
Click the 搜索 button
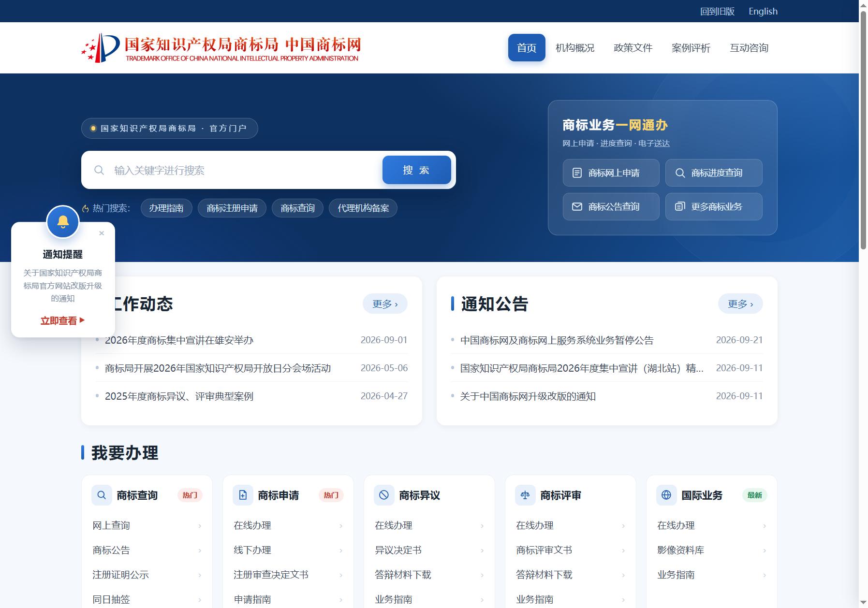(x=417, y=170)
